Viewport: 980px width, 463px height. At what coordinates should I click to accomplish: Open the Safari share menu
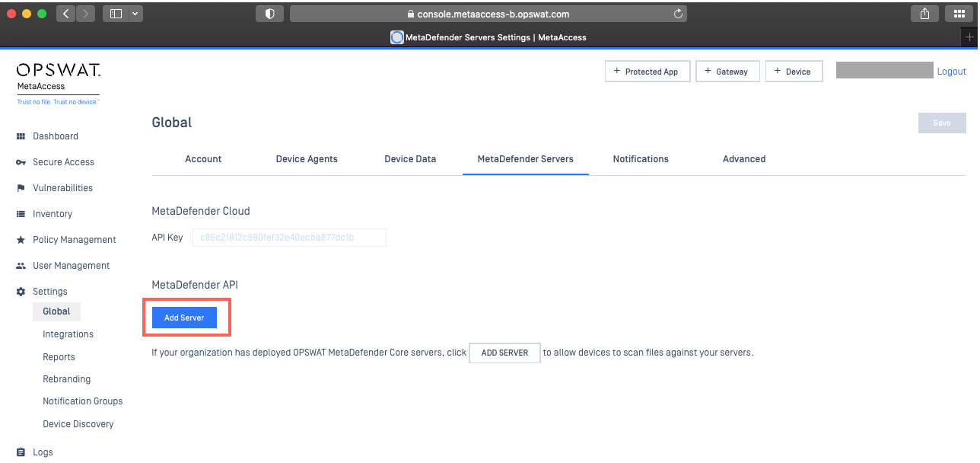point(924,14)
